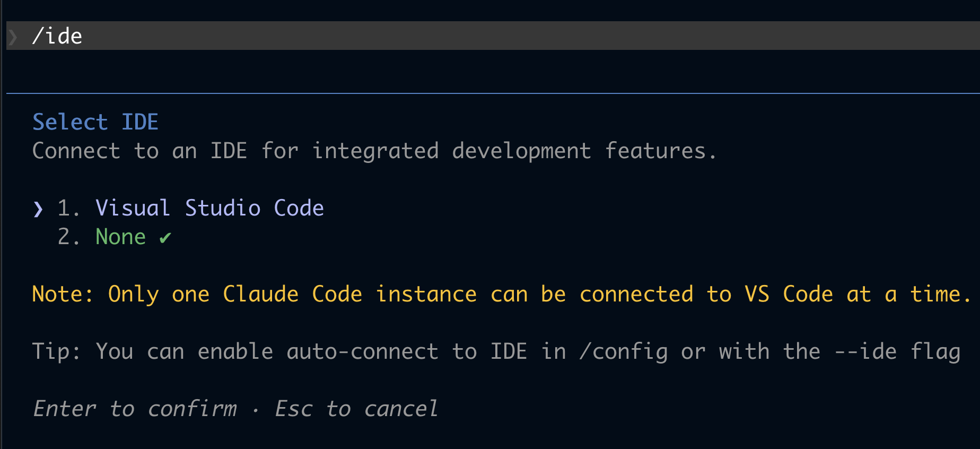This screenshot has width=980, height=449.
Task: Click the Connect to an IDE description
Action: (x=374, y=151)
